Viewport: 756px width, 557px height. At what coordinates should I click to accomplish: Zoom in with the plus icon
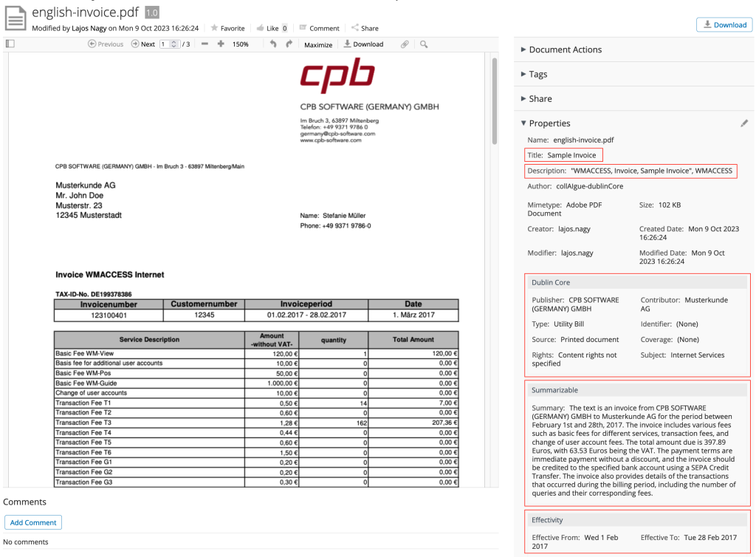coord(221,44)
